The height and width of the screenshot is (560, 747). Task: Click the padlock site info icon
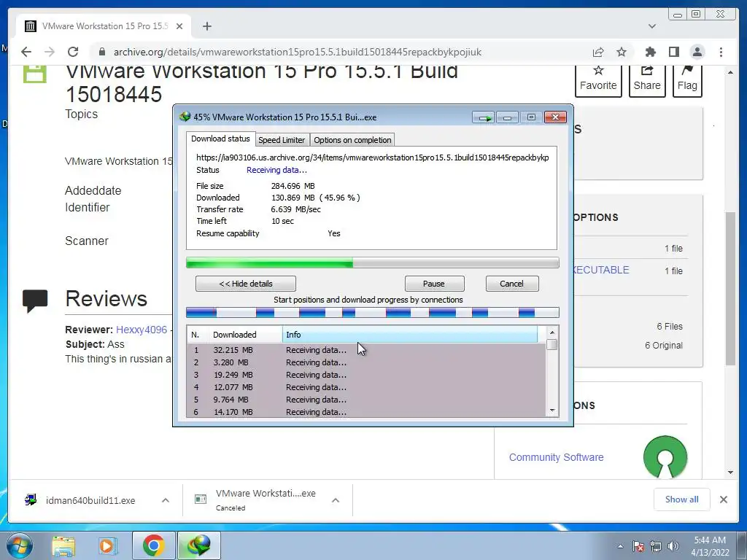point(101,52)
